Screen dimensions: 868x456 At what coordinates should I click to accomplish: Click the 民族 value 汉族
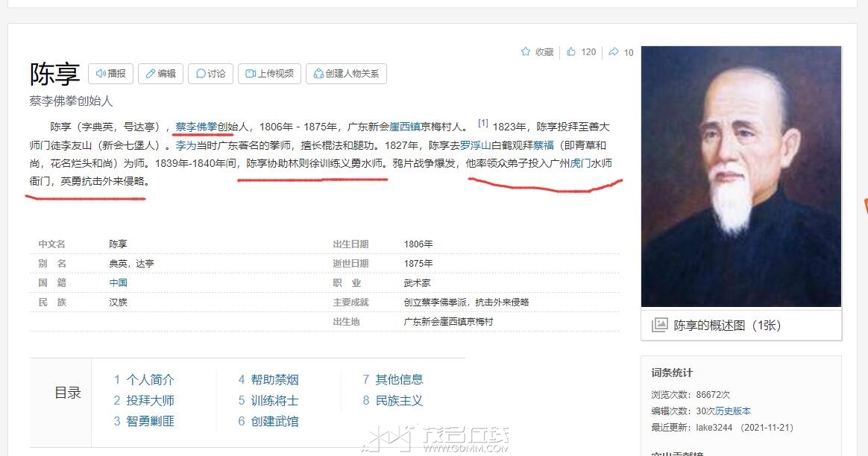pos(118,303)
